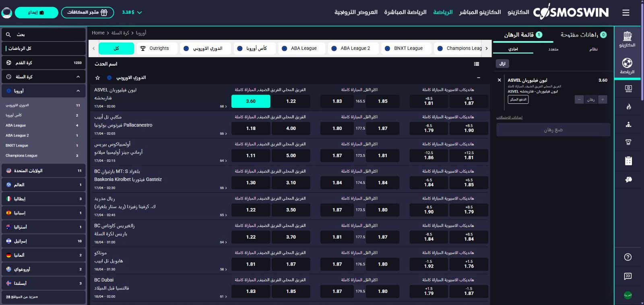Collapse the basketball sports section
The height and width of the screenshot is (305, 644).
[x=78, y=77]
